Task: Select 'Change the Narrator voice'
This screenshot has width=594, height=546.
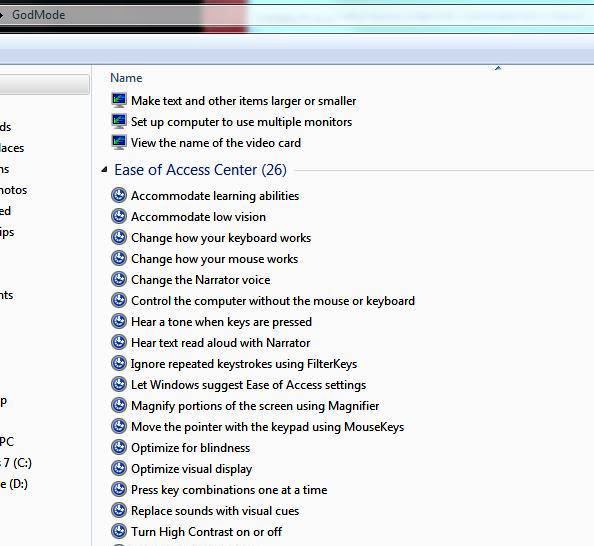Action: [201, 280]
